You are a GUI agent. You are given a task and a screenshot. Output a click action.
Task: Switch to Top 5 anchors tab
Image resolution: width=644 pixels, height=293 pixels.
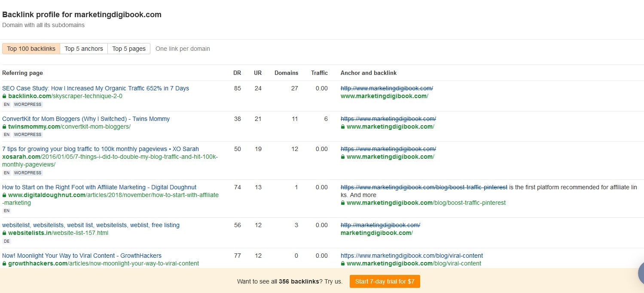pyautogui.click(x=84, y=49)
